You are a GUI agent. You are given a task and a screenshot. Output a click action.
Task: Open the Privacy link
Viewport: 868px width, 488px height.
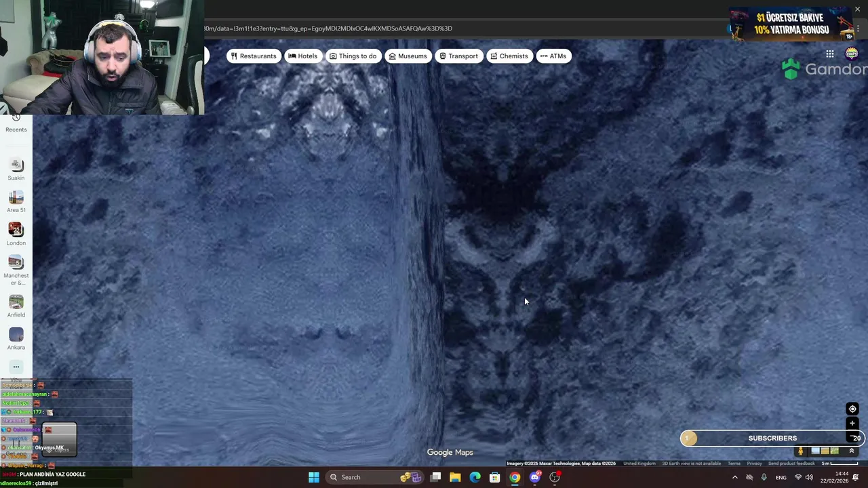754,464
